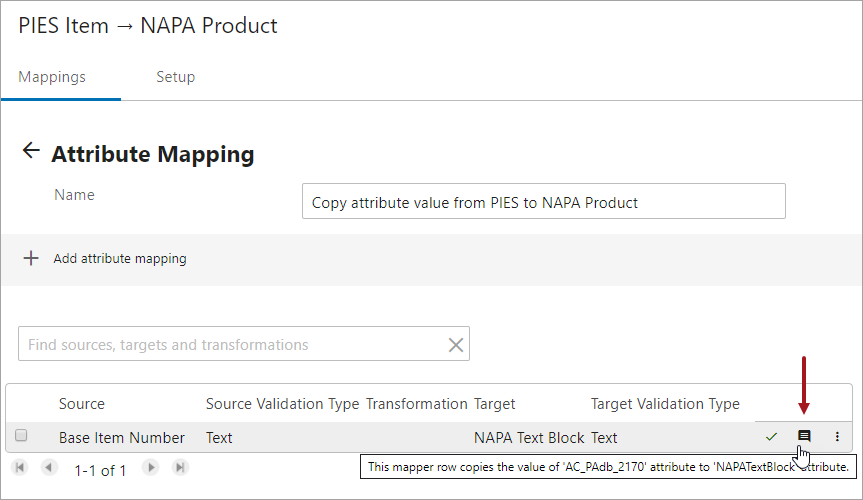Screen dimensions: 863x500
Task: Click the Text cell under Source Validation Type
Action: pos(219,438)
